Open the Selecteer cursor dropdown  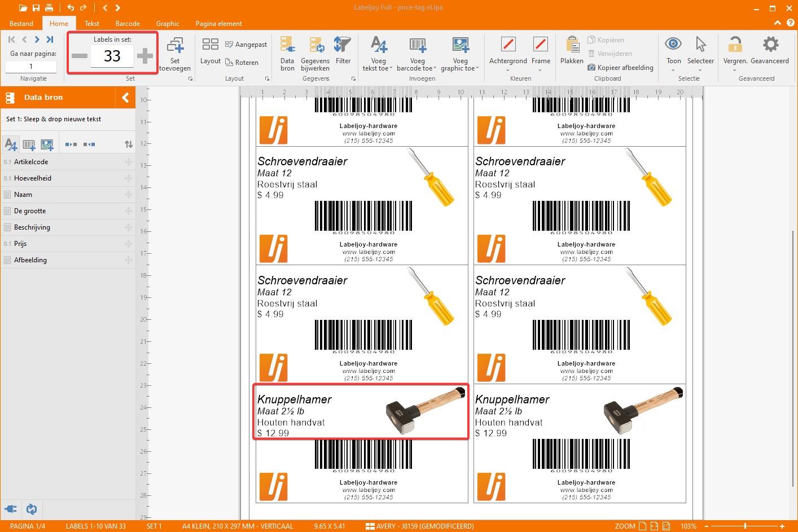(x=700, y=54)
